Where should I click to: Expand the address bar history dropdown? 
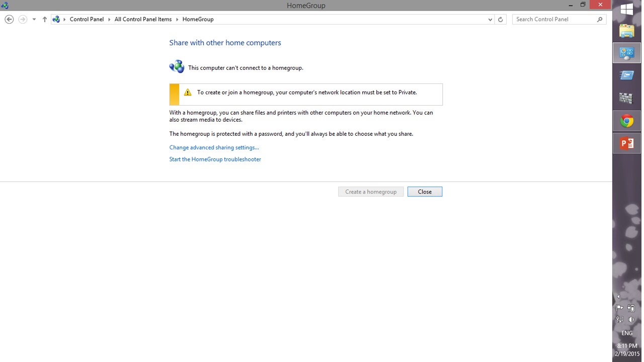click(490, 19)
